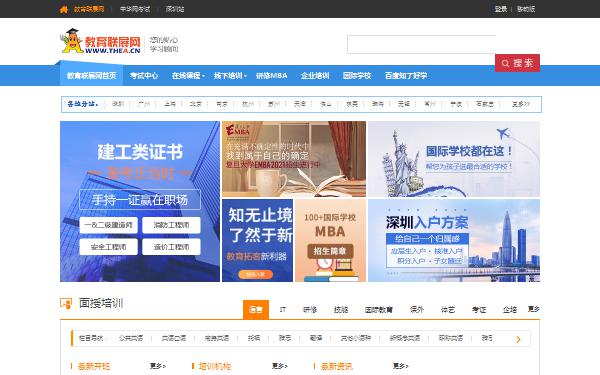Viewport: 600px width, 375px height.
Task: Select 南京 in the city list
Action: click(222, 104)
